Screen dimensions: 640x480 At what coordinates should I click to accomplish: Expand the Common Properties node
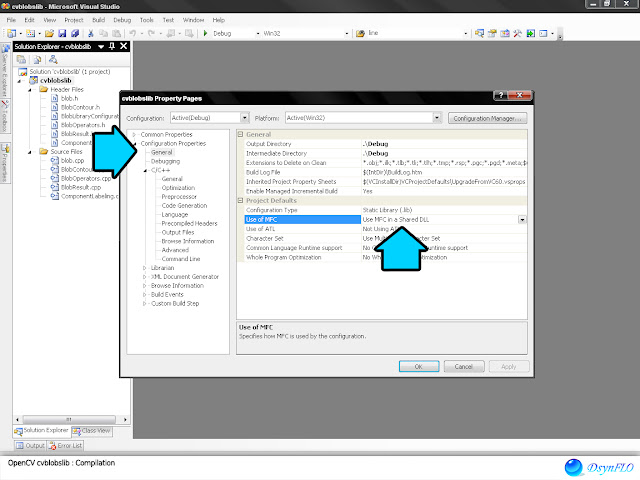pos(134,134)
